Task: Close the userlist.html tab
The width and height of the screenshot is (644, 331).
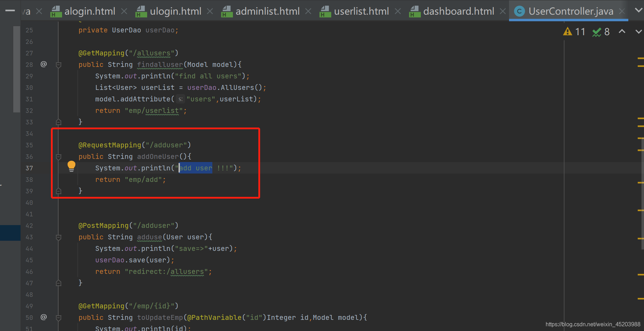Action: pos(397,11)
